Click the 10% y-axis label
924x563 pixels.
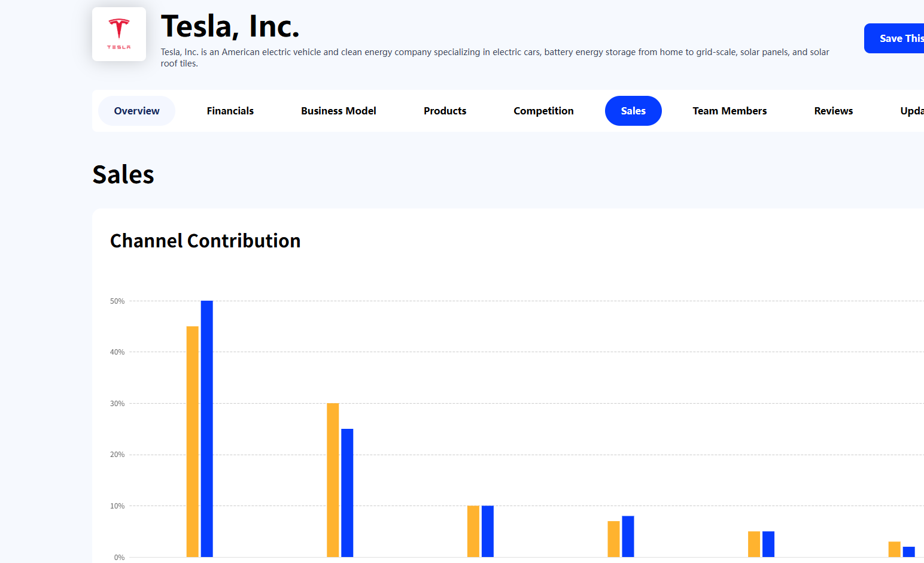point(117,506)
